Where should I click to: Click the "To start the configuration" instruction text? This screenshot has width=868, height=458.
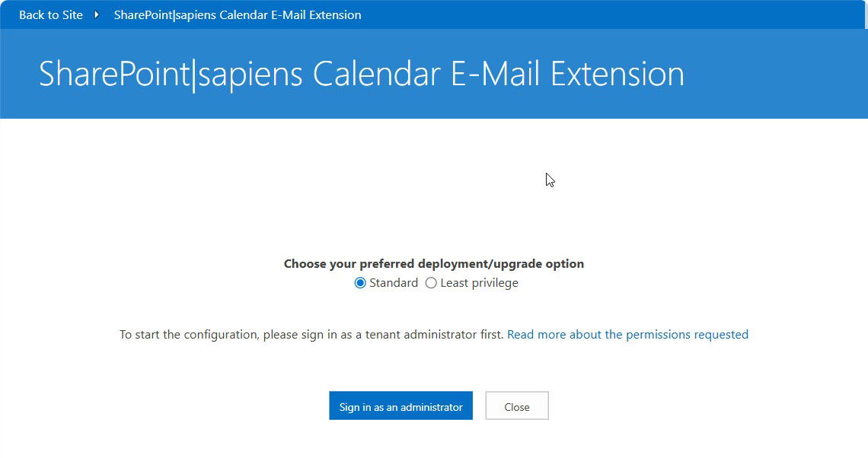(311, 335)
